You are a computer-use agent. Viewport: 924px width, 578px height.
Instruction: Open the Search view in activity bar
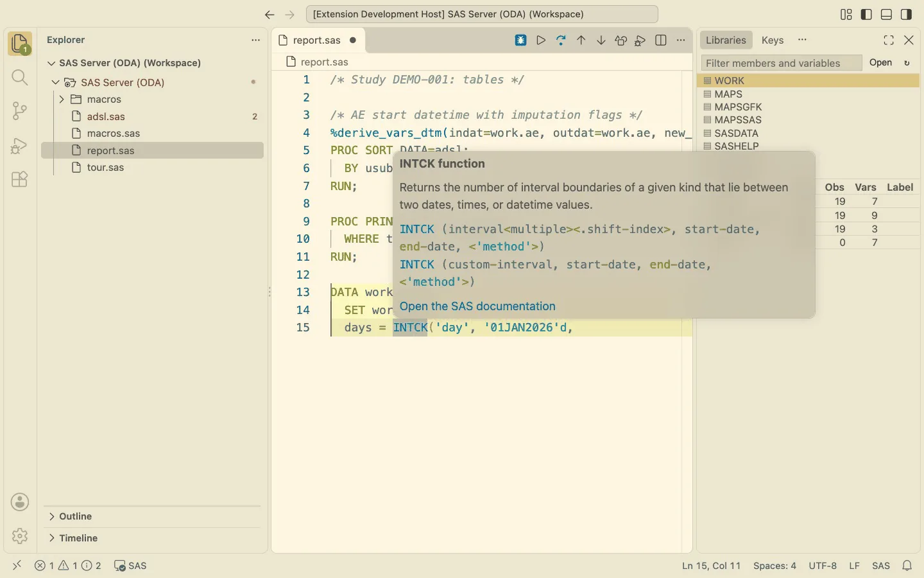[20, 78]
